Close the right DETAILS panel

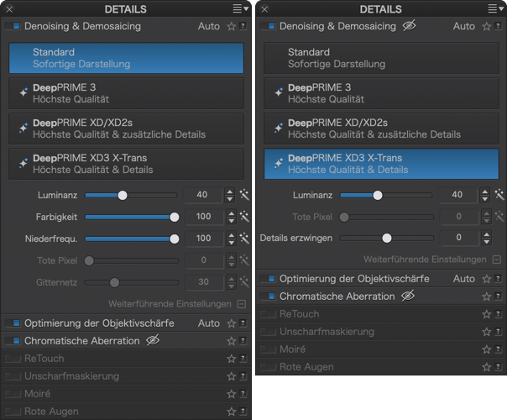pos(264,9)
